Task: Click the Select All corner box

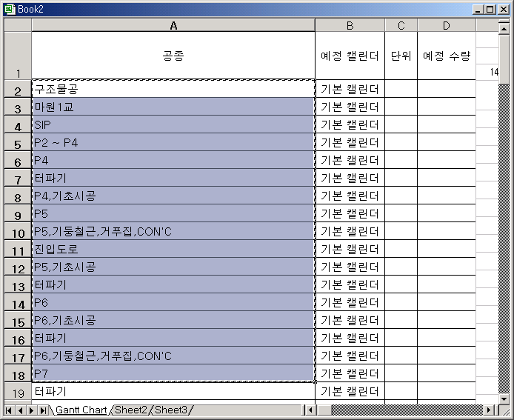Action: click(x=17, y=25)
